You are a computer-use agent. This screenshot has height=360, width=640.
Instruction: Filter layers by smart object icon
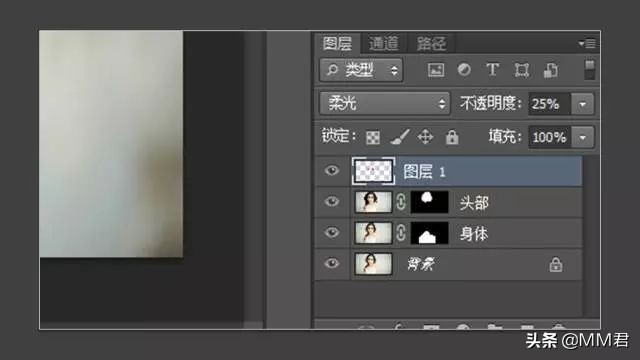point(551,70)
